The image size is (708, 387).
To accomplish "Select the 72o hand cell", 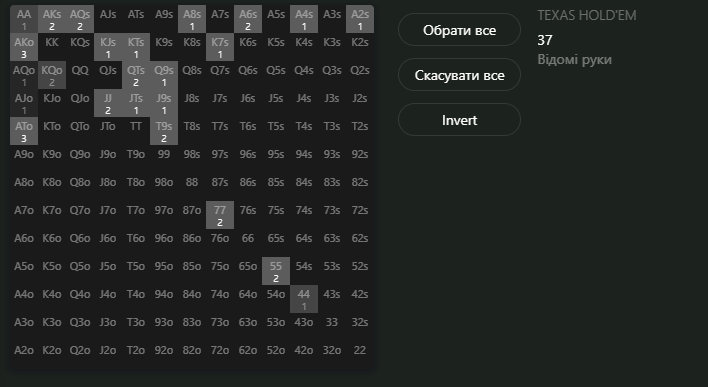I will [x=220, y=355].
